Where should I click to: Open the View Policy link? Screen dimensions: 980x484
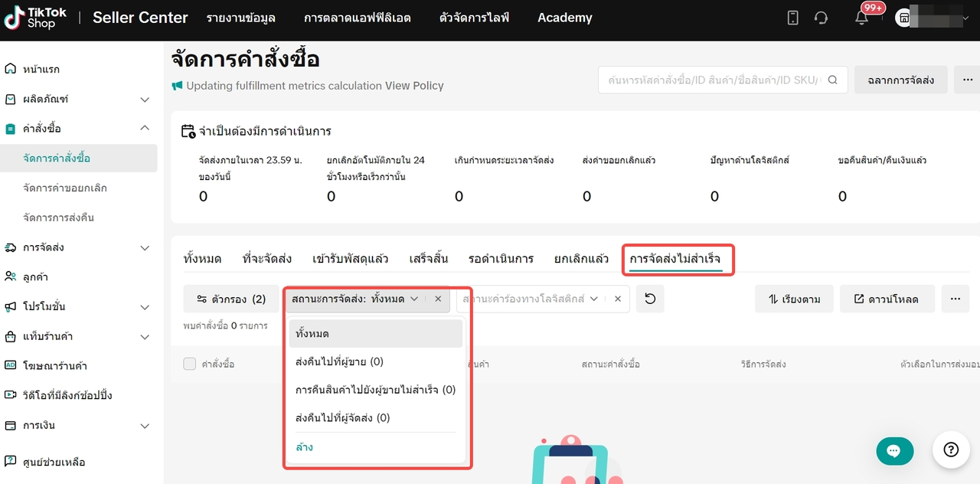point(414,86)
